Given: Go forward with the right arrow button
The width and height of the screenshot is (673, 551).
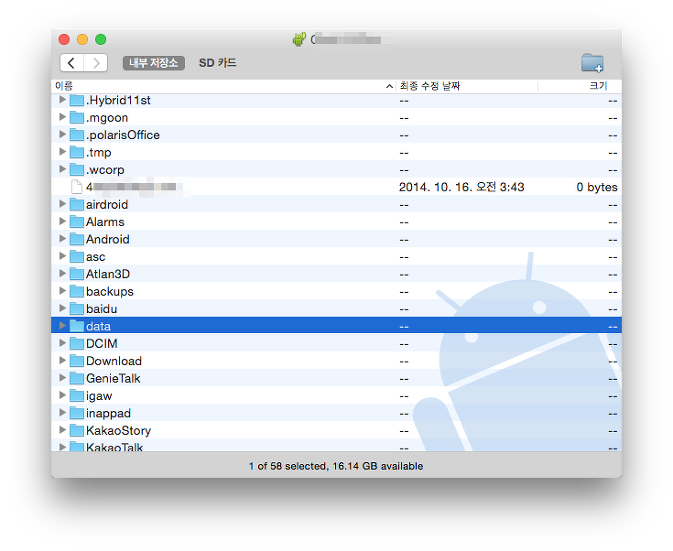Looking at the screenshot, I should point(95,63).
